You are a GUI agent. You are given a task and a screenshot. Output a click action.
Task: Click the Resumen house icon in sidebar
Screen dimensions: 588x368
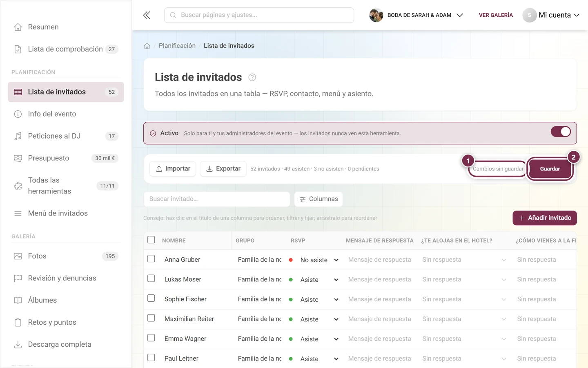18,27
